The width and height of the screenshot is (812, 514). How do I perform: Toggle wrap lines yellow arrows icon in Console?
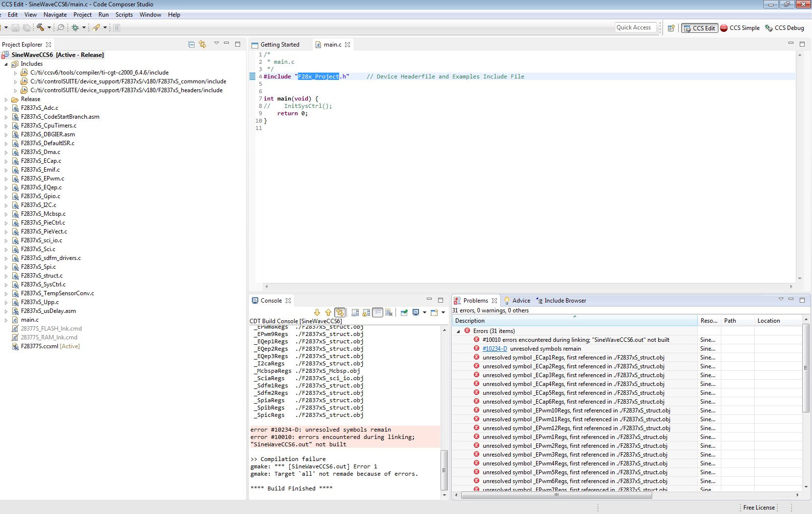340,312
